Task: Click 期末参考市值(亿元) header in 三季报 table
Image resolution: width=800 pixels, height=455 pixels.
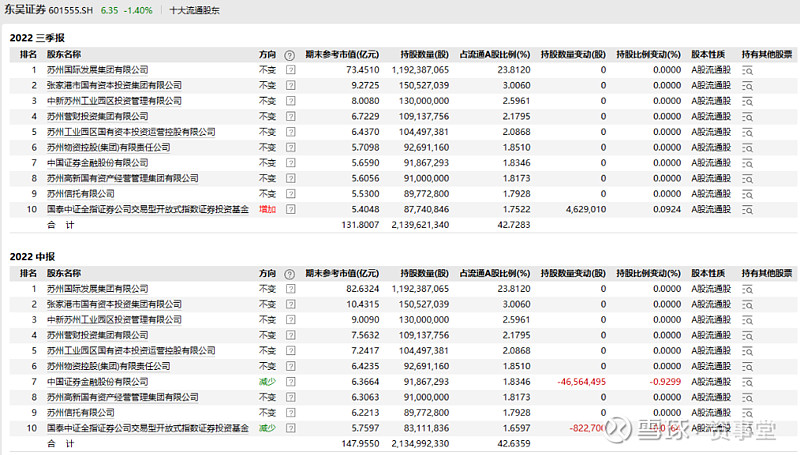Action: tap(342, 55)
